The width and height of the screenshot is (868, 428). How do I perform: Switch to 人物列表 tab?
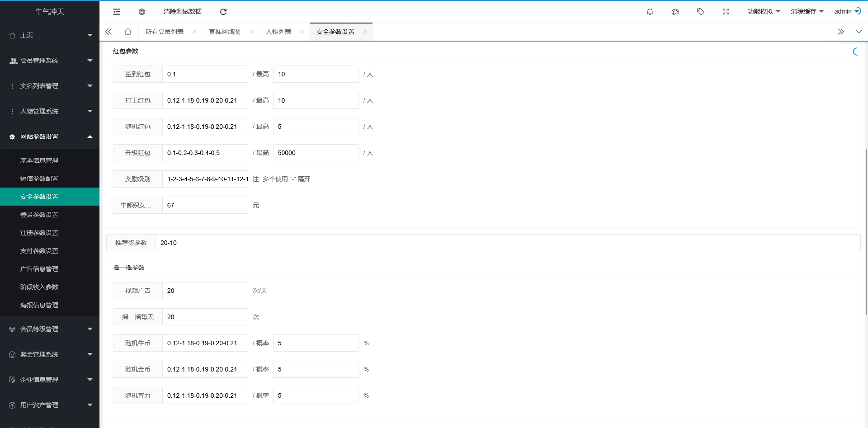point(278,32)
